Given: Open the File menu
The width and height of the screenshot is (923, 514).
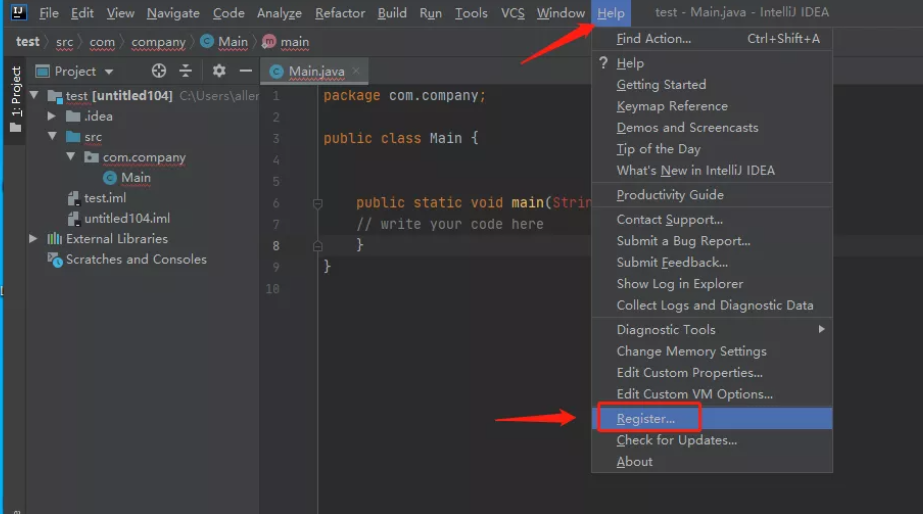Looking at the screenshot, I should tap(48, 13).
